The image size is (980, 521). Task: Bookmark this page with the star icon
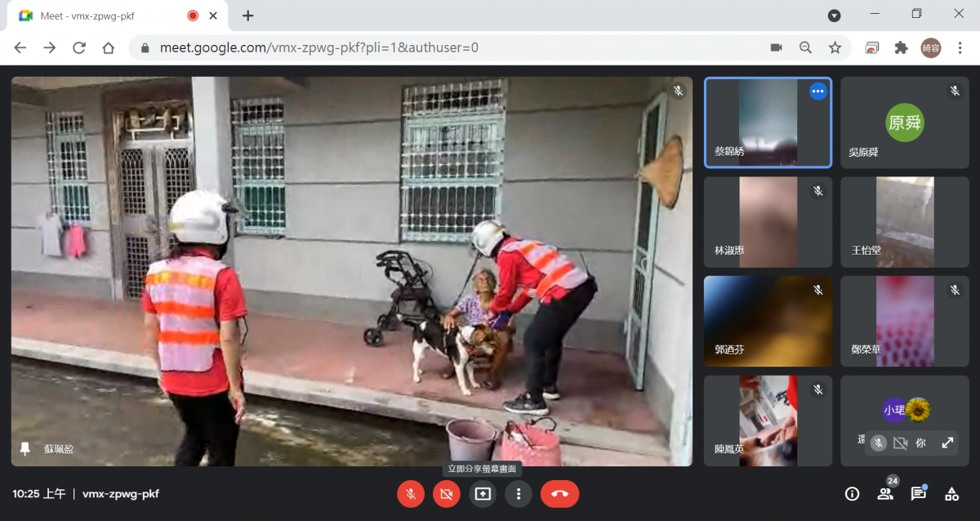(x=835, y=47)
